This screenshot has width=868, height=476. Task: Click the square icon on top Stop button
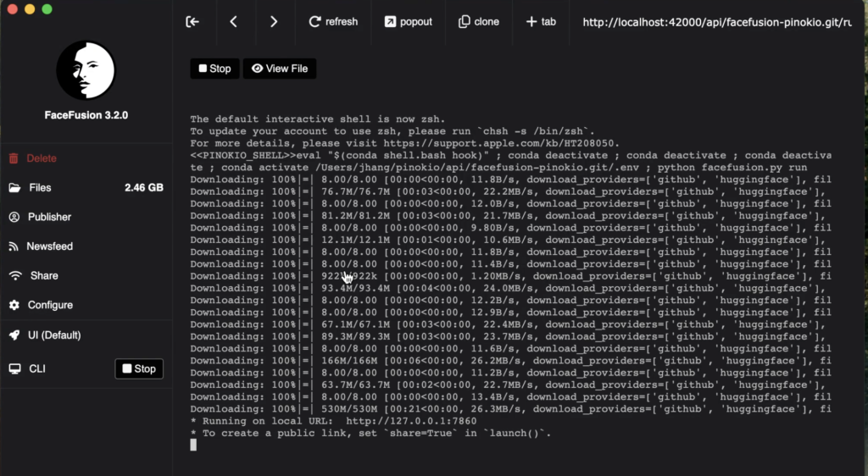(203, 68)
